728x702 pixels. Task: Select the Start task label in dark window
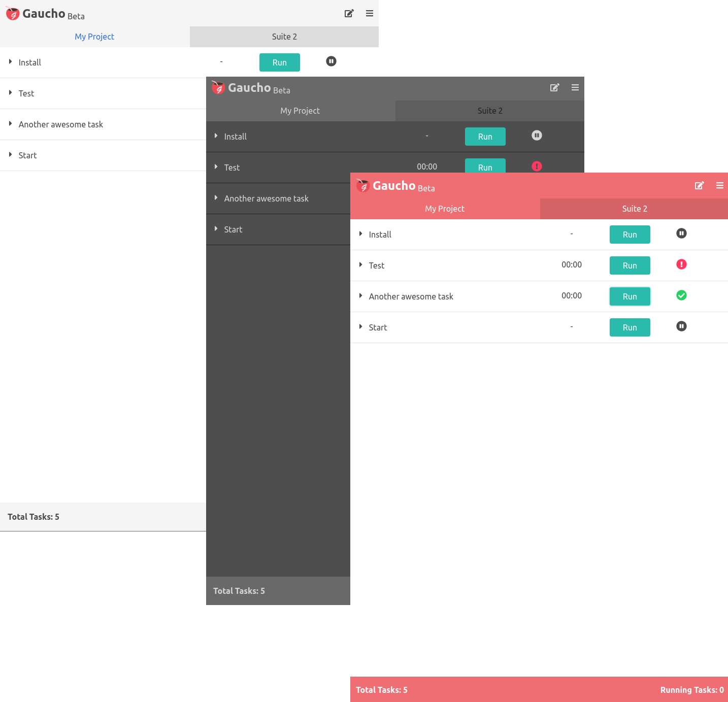tap(234, 229)
